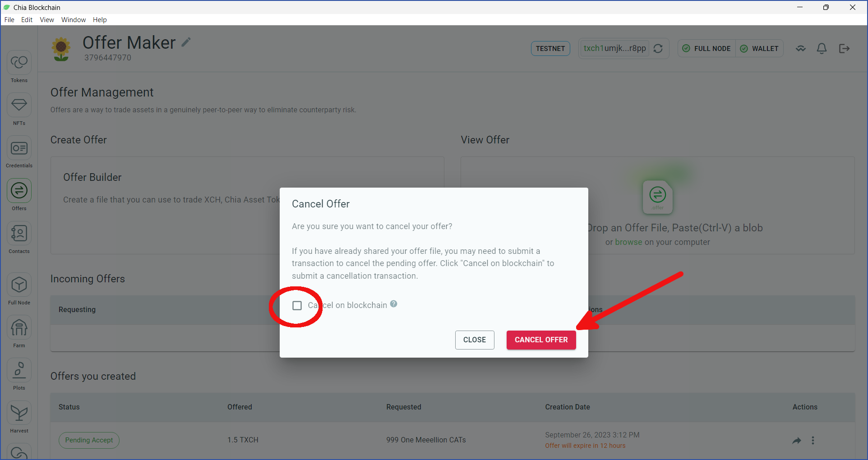Click the offer file icon in View Offer
This screenshot has height=460, width=868.
(657, 197)
